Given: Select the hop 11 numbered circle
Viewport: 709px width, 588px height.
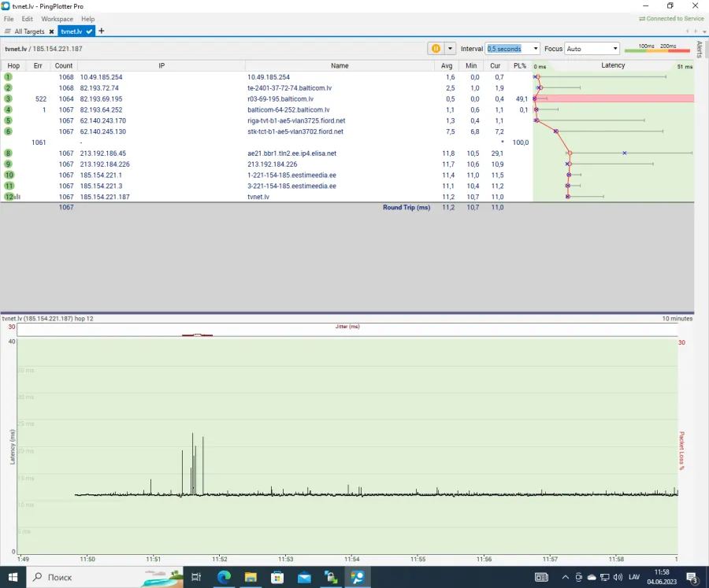Looking at the screenshot, I should [x=9, y=186].
